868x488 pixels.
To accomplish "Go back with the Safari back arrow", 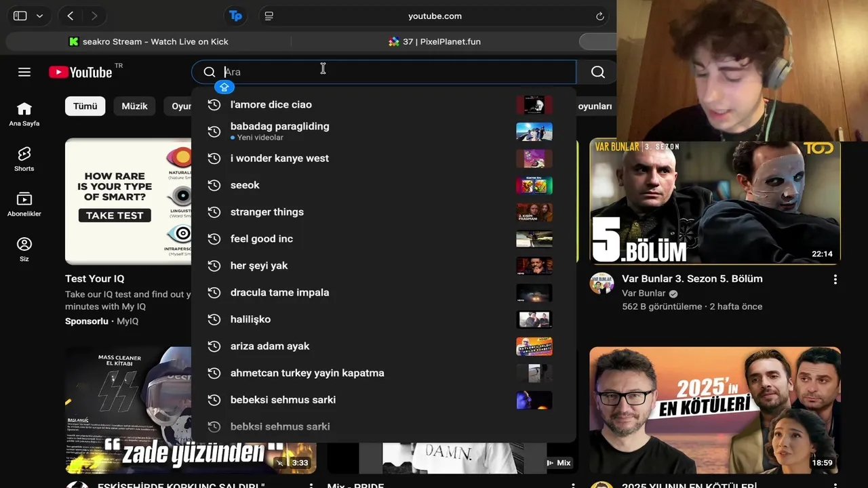I will coord(71,16).
